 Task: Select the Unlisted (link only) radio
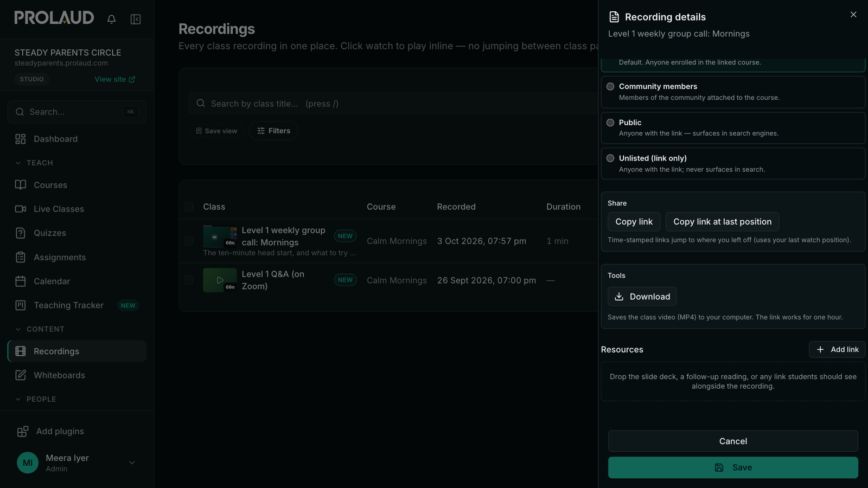tap(610, 158)
